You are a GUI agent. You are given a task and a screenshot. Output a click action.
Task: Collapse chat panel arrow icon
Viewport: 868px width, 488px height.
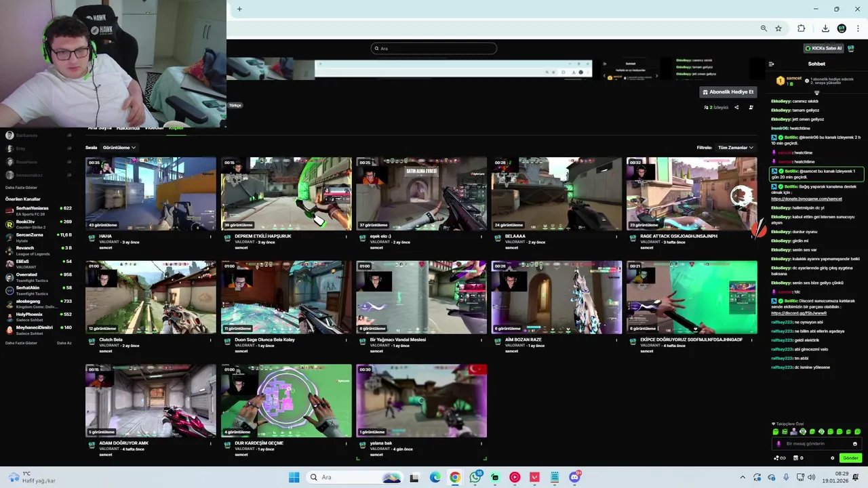click(x=771, y=64)
